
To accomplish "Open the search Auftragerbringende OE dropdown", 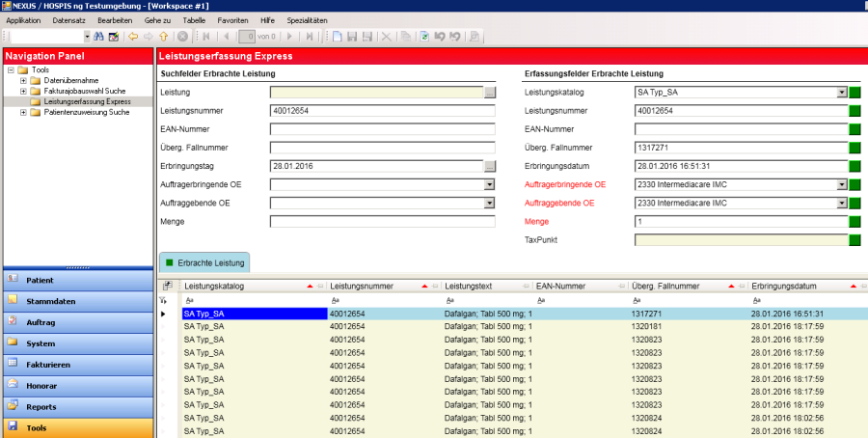I will click(489, 185).
